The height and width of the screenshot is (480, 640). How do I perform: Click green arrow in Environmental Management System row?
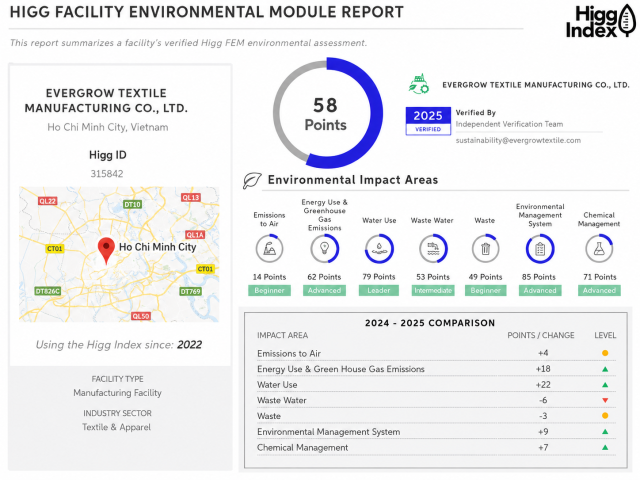click(605, 431)
